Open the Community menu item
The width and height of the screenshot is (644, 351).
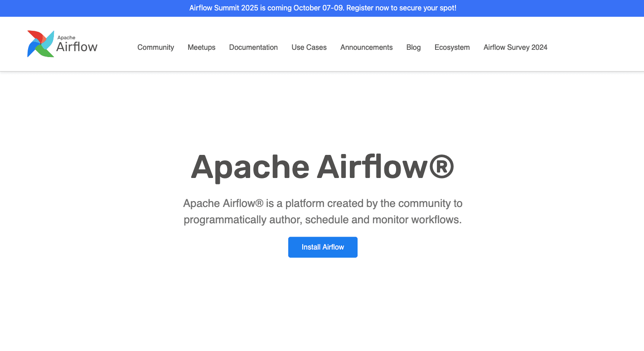(155, 48)
